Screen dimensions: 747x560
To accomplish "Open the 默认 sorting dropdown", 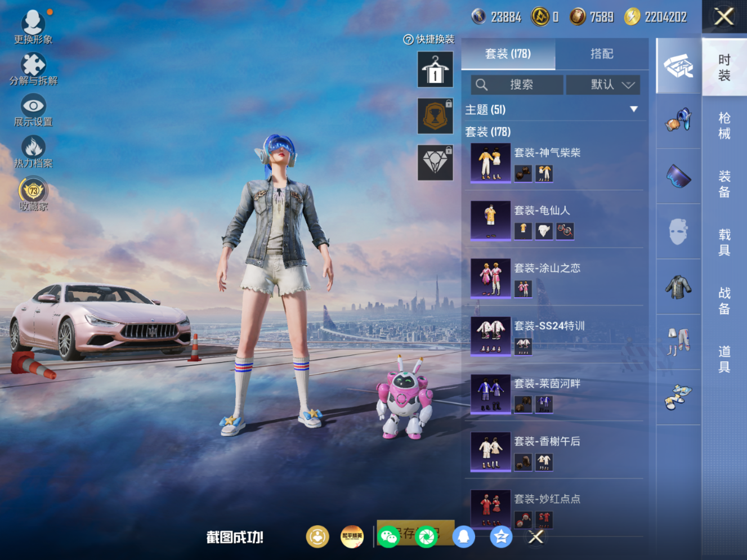I will 603,85.
